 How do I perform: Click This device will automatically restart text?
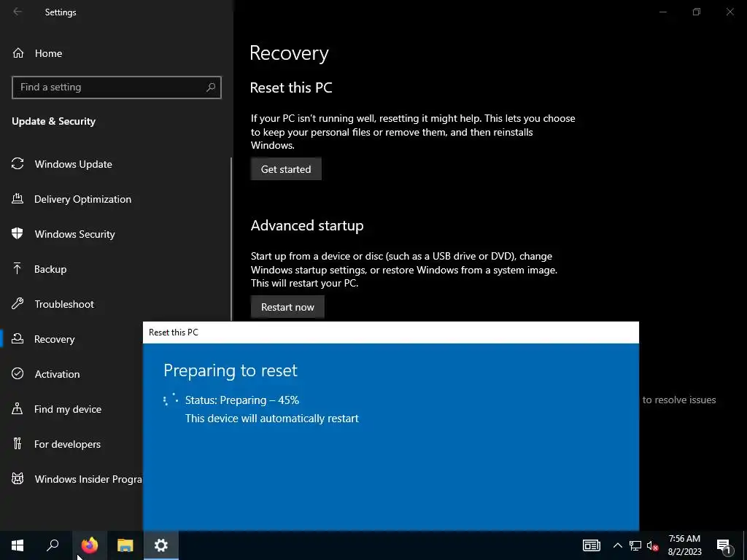pyautogui.click(x=271, y=419)
